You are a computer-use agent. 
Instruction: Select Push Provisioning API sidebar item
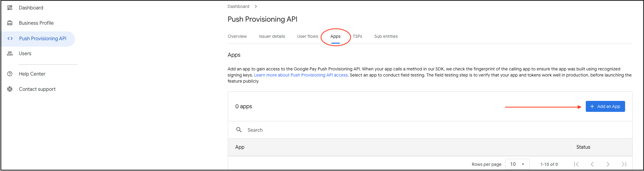38,39
